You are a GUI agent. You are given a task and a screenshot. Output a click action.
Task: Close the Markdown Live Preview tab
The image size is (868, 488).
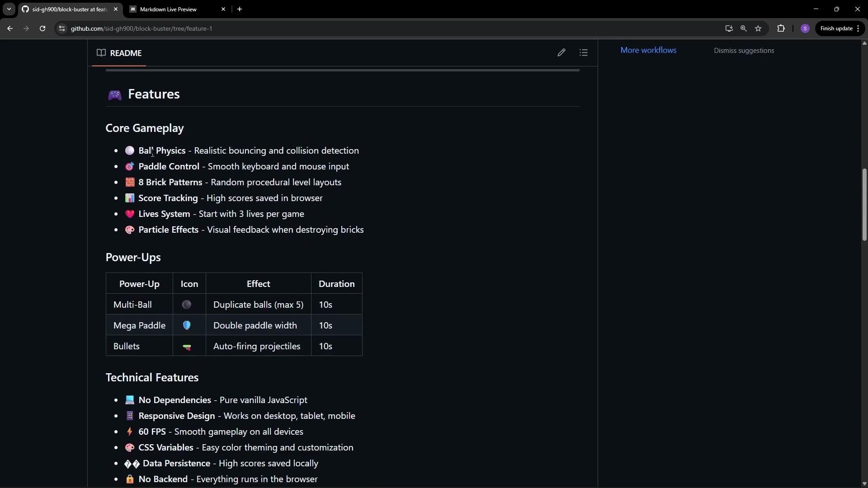pos(223,9)
